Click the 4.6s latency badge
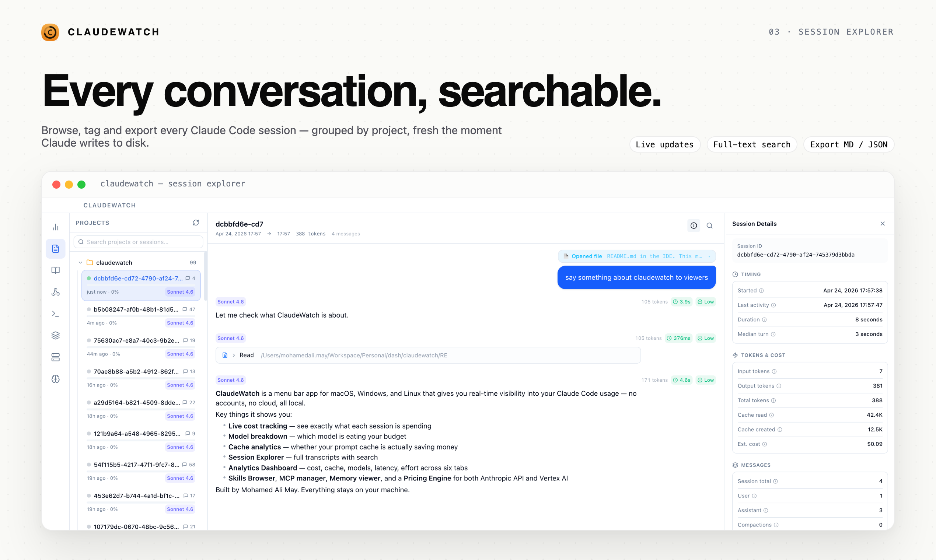 point(682,380)
